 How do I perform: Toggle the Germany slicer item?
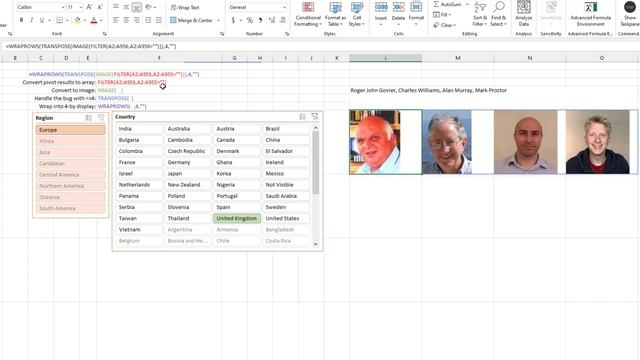click(x=187, y=162)
